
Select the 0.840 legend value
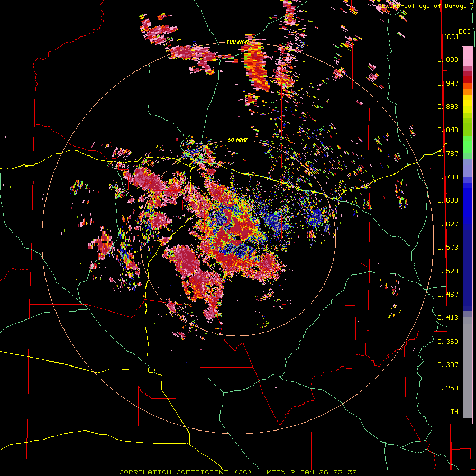coord(448,130)
